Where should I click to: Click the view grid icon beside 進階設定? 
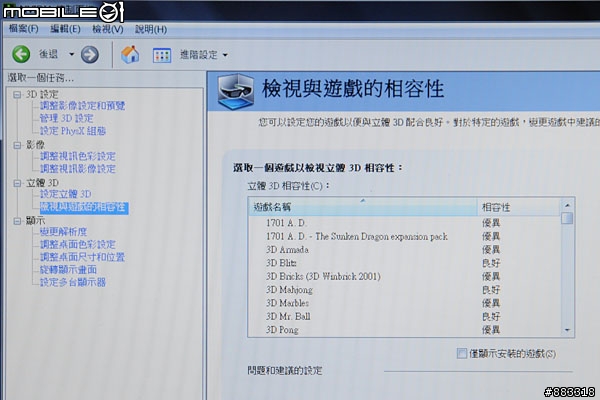(x=161, y=56)
